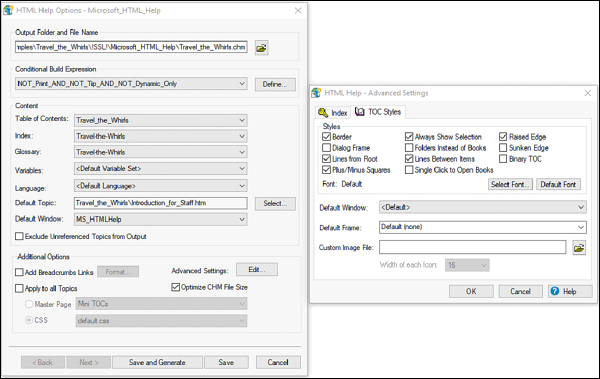The height and width of the screenshot is (379, 600).
Task: Select the TOC Styles tab
Action: pos(378,112)
